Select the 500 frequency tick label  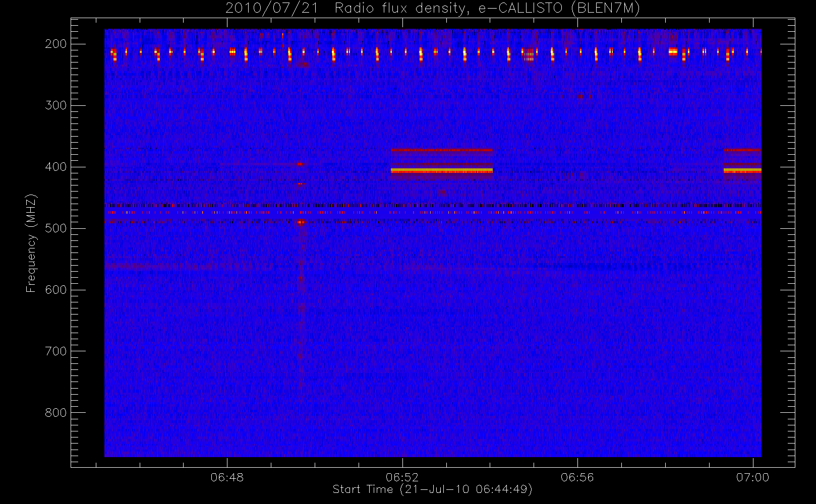56,228
